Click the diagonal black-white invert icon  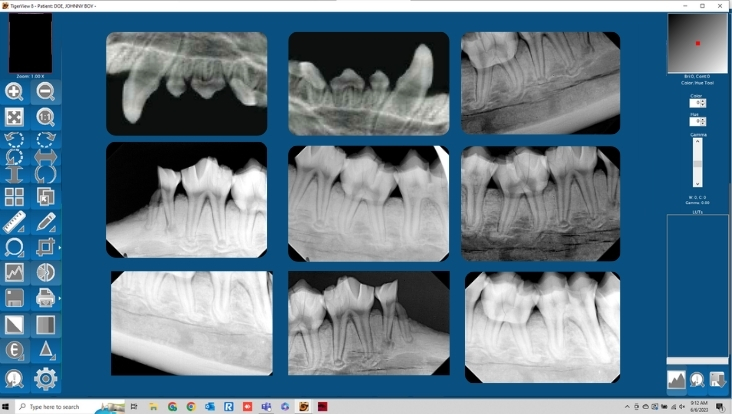14,324
